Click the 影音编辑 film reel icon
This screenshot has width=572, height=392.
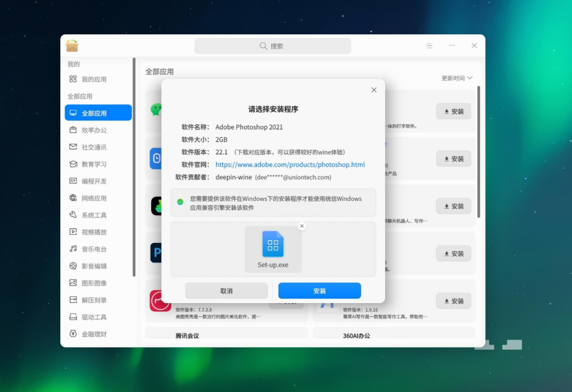pos(73,266)
